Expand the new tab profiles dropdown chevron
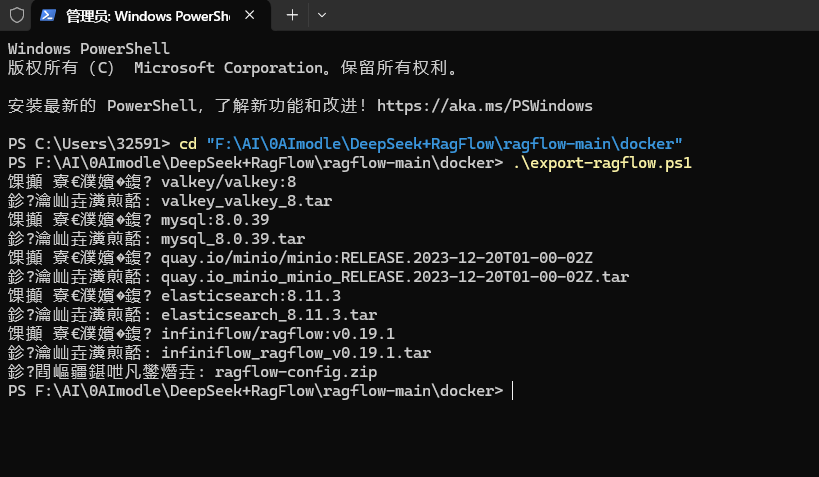Screen dimensions: 819x477 pyautogui.click(x=322, y=15)
